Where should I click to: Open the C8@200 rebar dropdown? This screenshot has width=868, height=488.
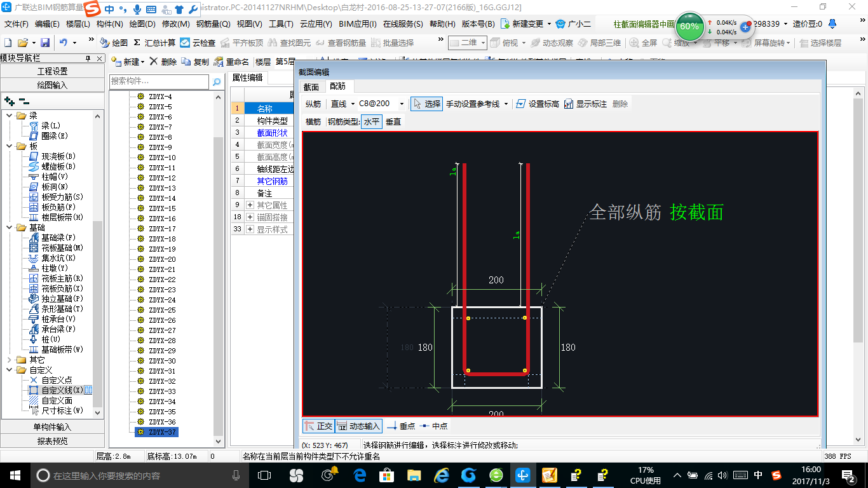(x=402, y=104)
